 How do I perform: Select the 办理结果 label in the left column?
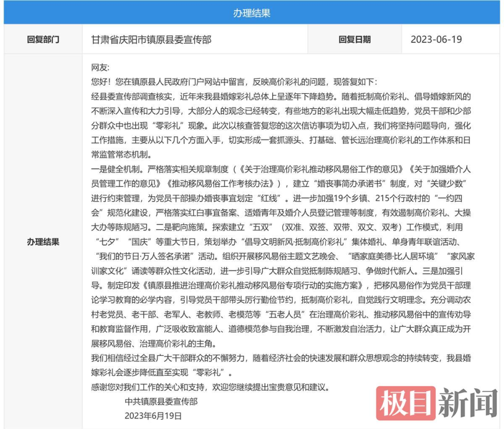click(x=43, y=242)
